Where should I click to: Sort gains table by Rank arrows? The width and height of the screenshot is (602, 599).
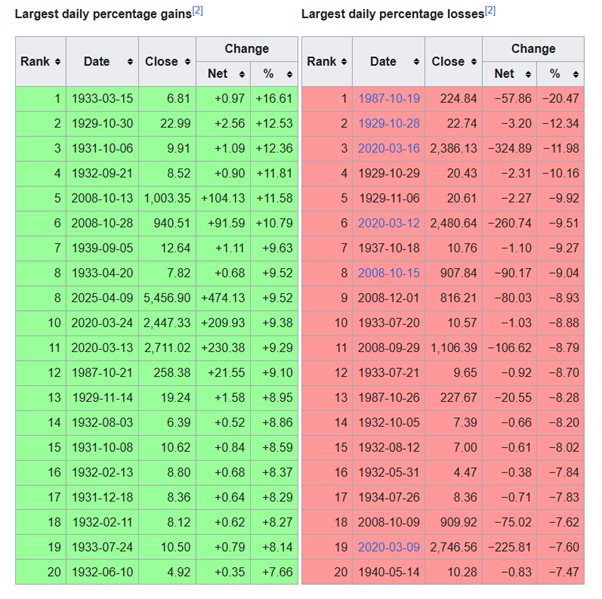click(58, 62)
